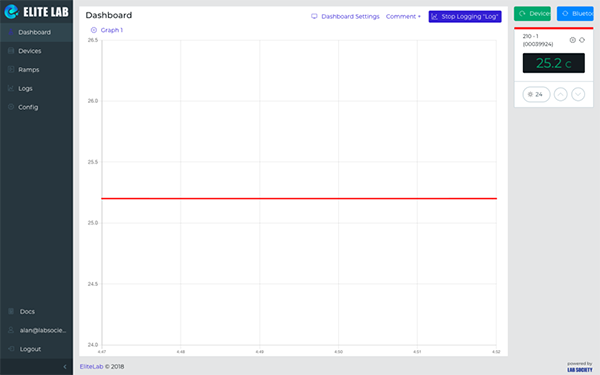The image size is (600, 375).
Task: Increase the setpoint with the up arrow
Action: [561, 94]
